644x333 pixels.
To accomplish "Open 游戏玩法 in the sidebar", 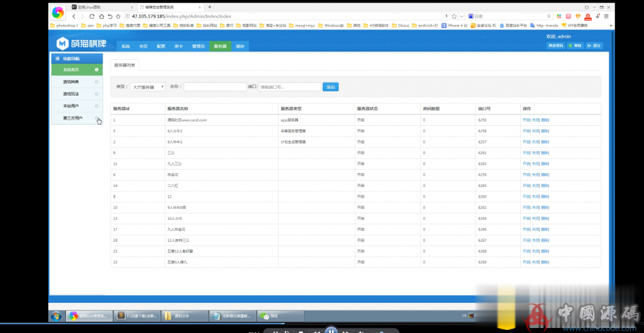I will pos(77,94).
